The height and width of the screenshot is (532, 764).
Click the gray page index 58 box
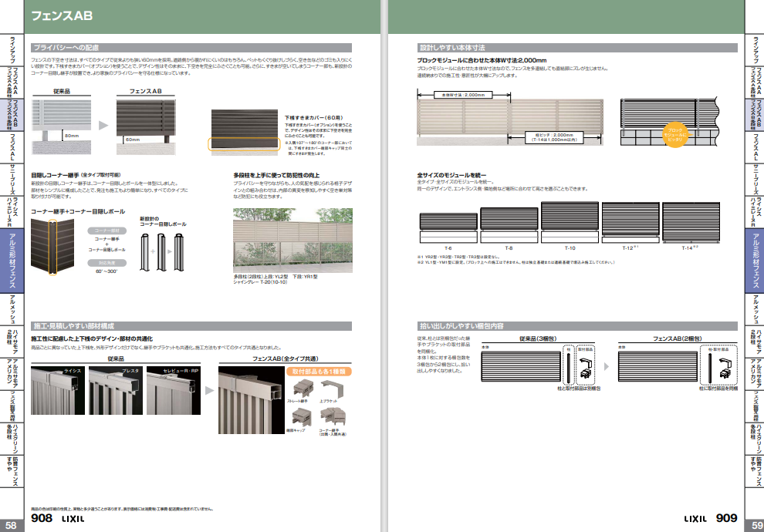point(12,526)
